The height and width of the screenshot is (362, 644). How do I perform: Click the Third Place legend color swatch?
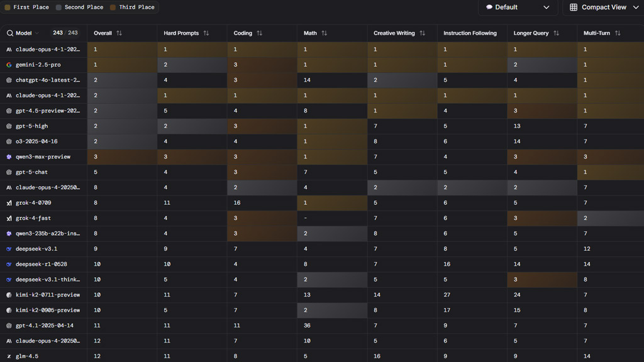[113, 8]
